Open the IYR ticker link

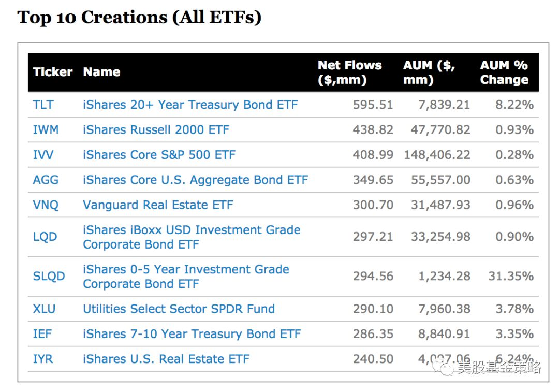43,359
